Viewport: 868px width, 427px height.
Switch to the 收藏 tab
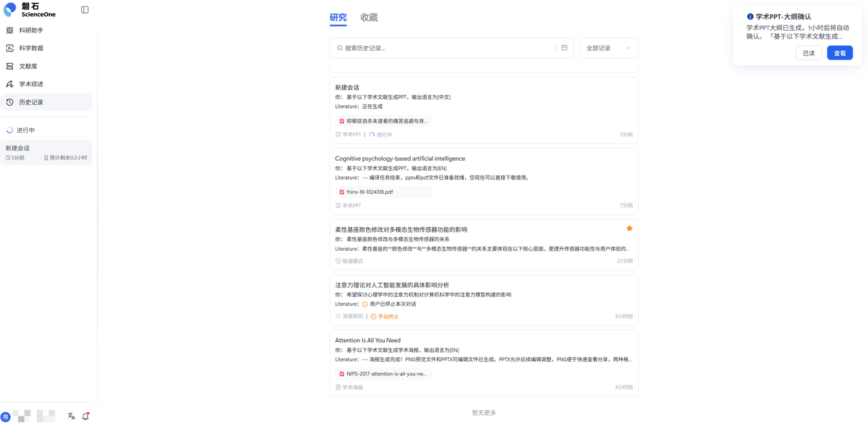(369, 17)
